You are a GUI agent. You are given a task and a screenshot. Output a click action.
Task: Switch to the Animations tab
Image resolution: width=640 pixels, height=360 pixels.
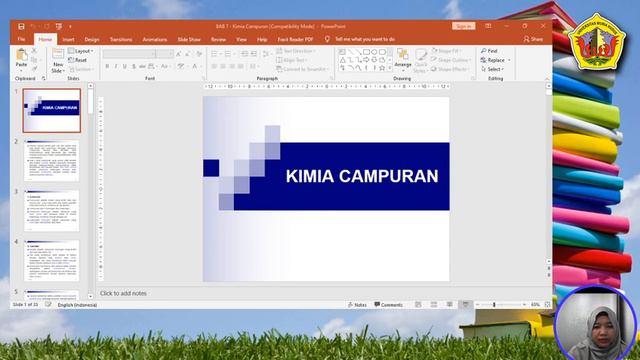tap(155, 39)
